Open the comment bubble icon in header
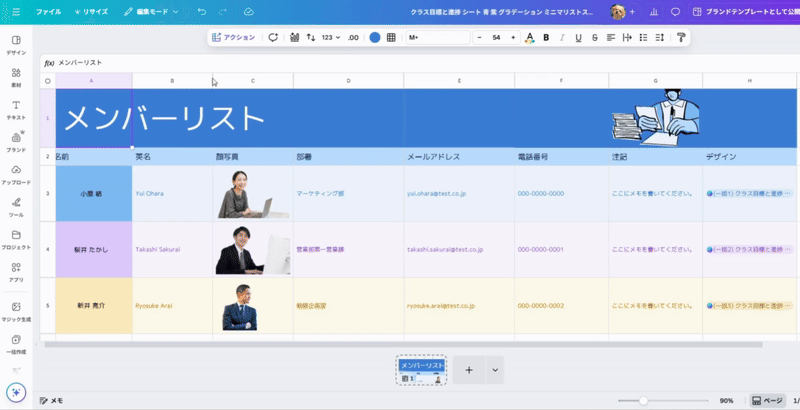Screen dimensions: 800x410 point(675,12)
